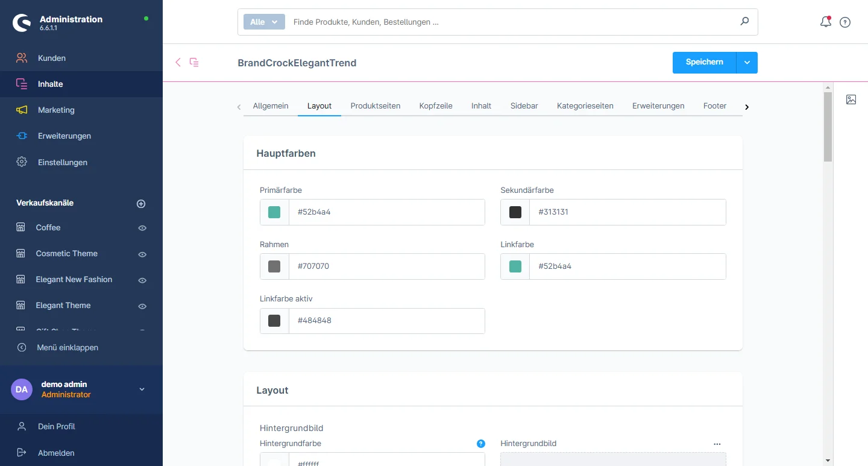Open the notifications bell icon
This screenshot has width=868, height=466.
click(x=825, y=22)
